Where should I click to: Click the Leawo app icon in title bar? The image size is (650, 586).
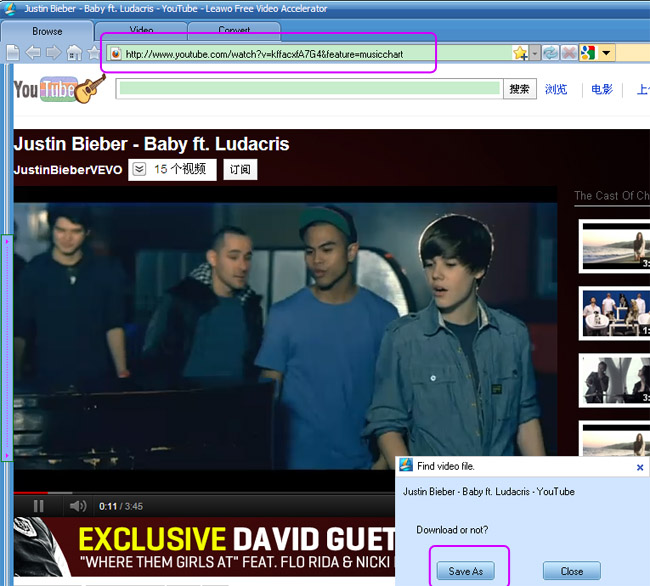pos(9,8)
